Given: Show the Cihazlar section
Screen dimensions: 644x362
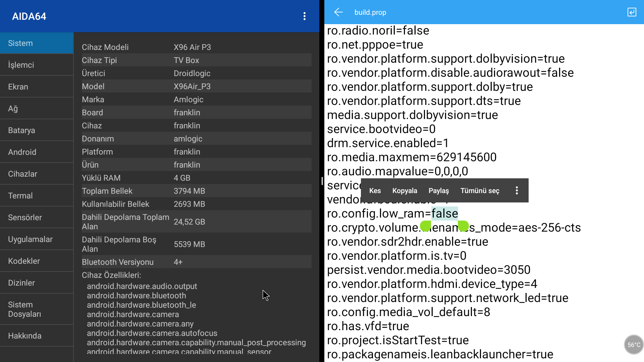Looking at the screenshot, I should tap(37, 174).
